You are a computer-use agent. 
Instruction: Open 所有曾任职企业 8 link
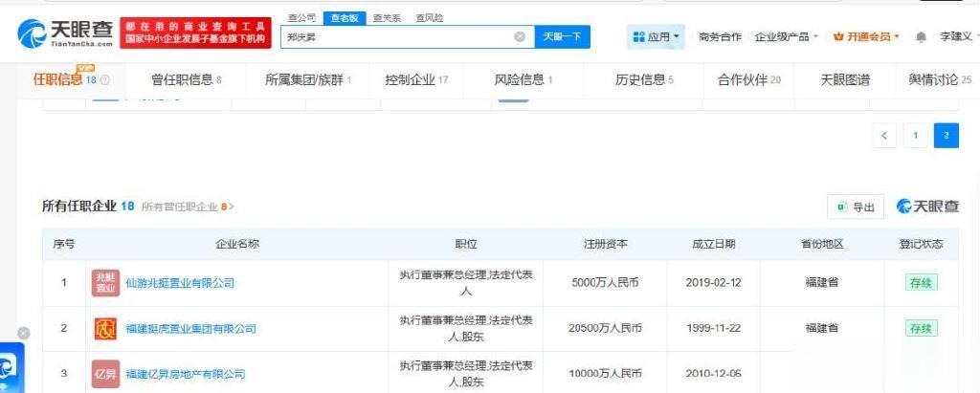pyautogui.click(x=188, y=207)
